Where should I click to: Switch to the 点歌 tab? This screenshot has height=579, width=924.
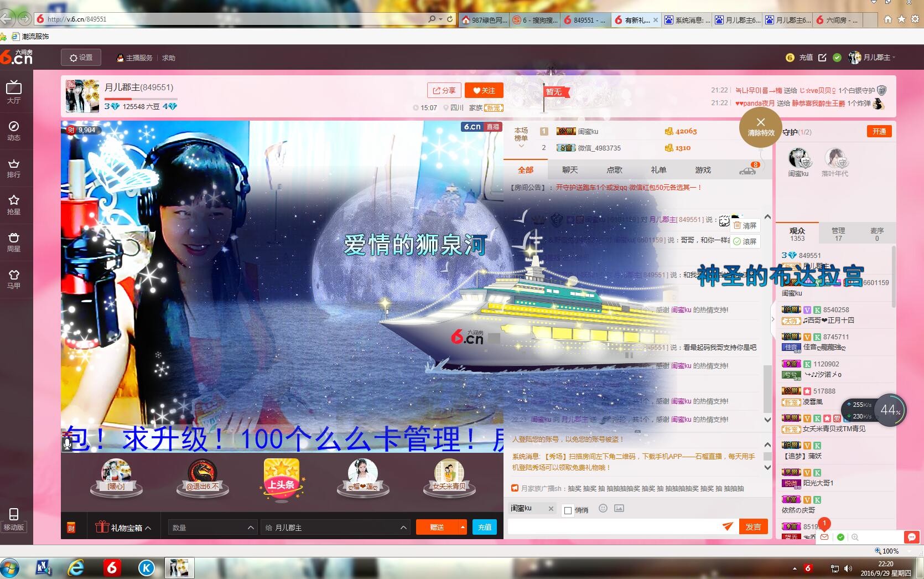(614, 170)
